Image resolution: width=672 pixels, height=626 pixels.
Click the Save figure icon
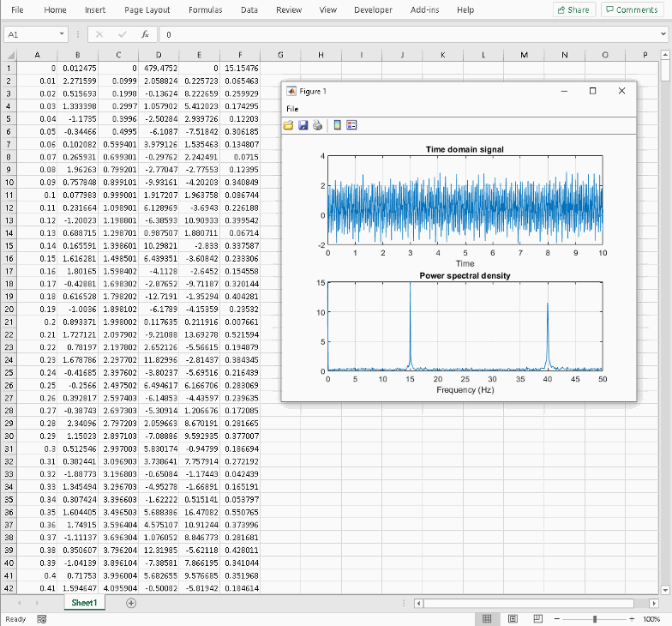click(x=303, y=125)
